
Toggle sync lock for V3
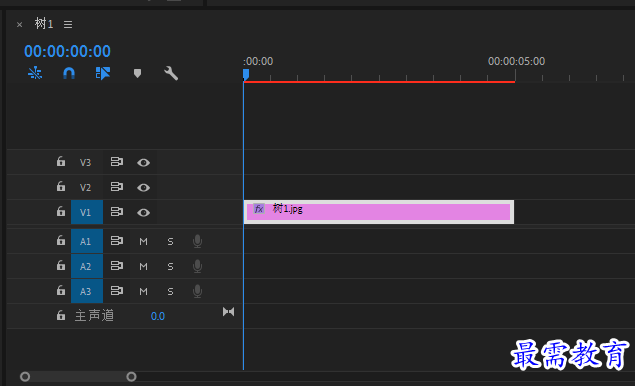click(x=117, y=162)
